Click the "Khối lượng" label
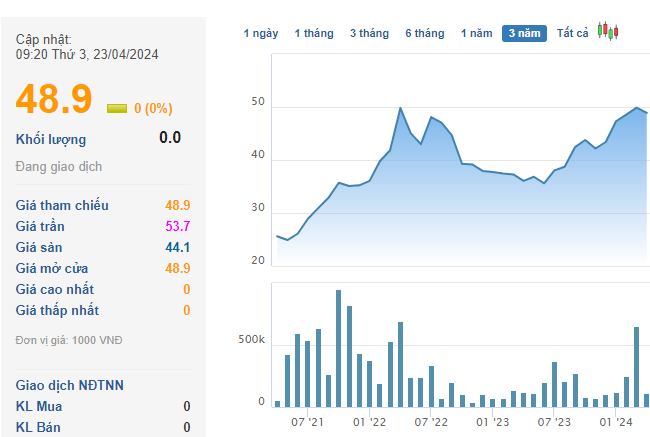Screen dimensions: 650x437 51,139
